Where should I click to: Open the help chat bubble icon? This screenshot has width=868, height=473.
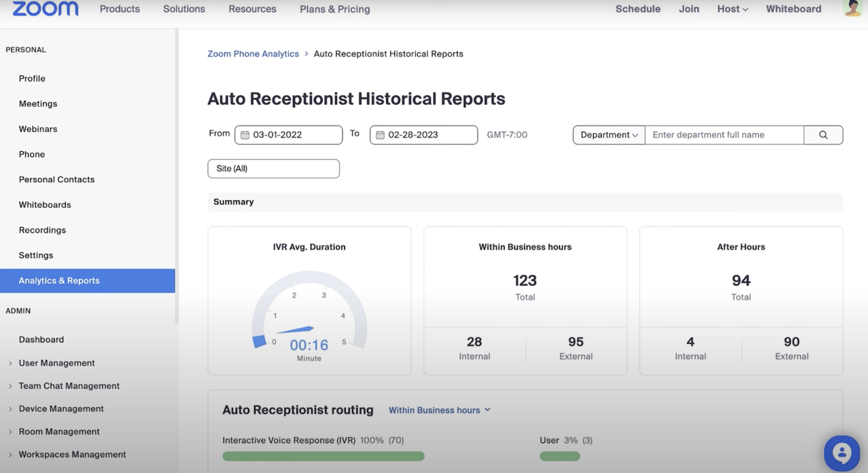coord(842,453)
